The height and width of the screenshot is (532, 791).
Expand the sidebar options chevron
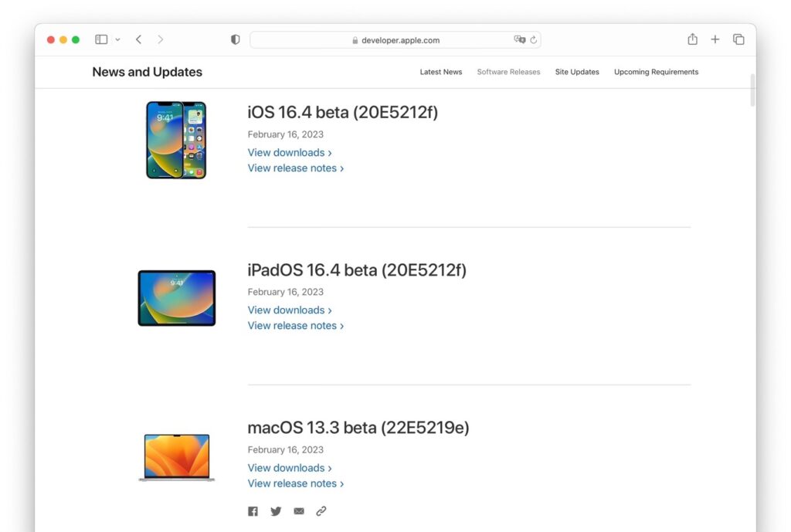117,39
